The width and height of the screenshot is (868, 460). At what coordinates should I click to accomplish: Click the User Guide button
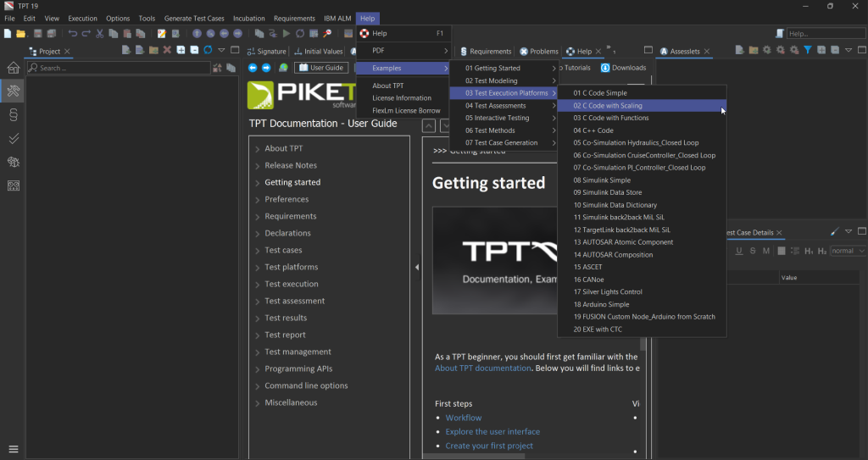click(x=322, y=68)
